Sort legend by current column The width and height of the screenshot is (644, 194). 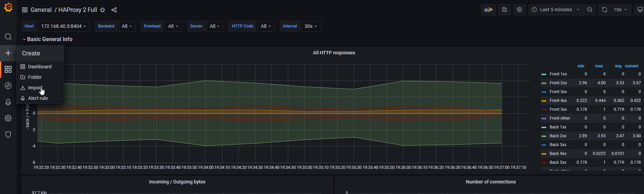coord(632,66)
